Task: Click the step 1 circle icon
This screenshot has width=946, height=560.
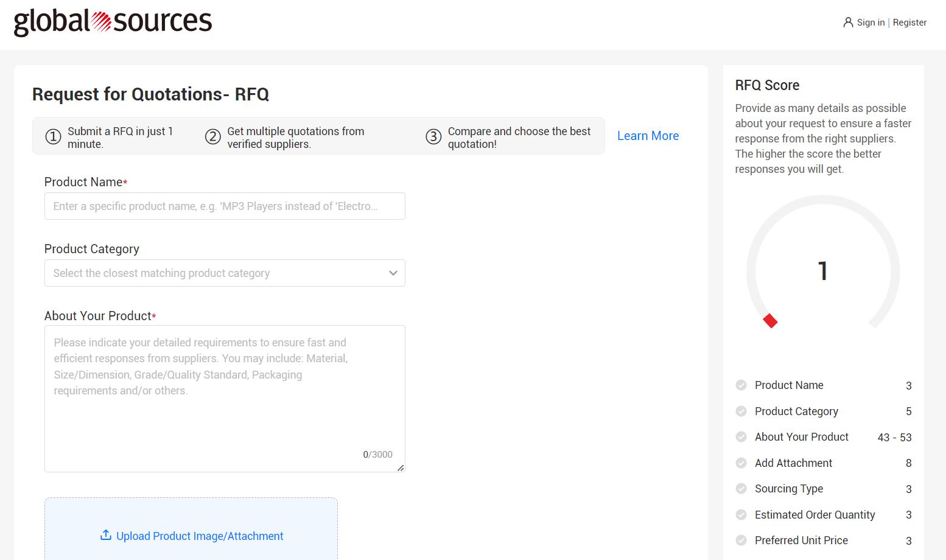Action: [54, 136]
